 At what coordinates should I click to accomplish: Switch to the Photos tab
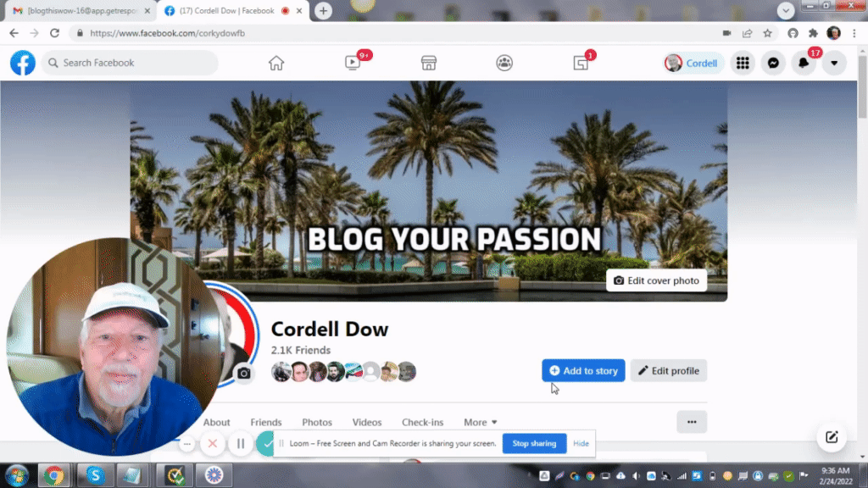pos(317,422)
